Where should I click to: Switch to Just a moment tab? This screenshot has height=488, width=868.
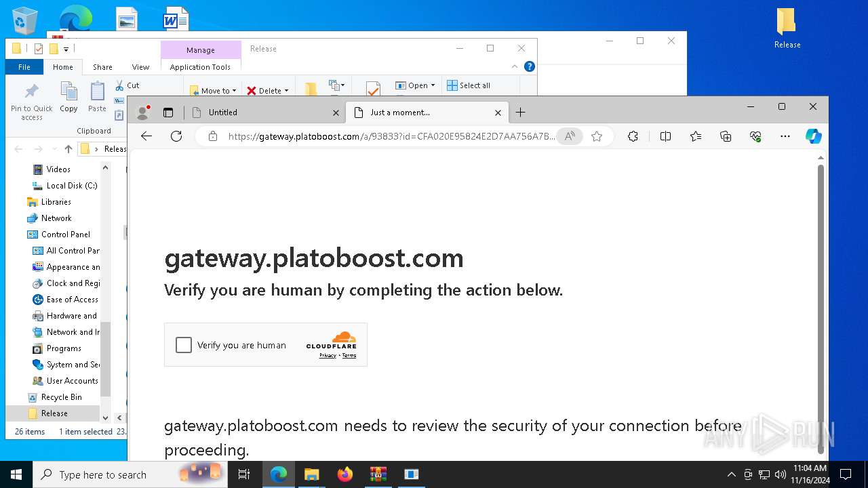(x=427, y=113)
